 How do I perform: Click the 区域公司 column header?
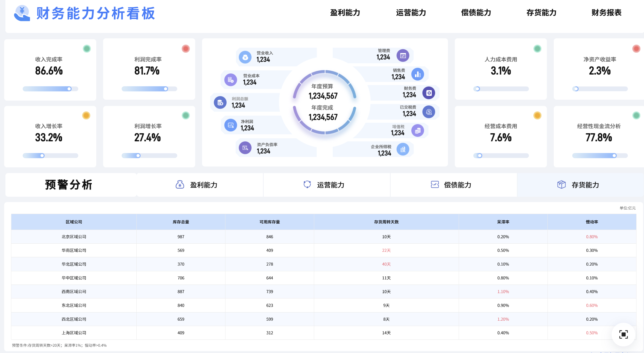[x=74, y=222]
